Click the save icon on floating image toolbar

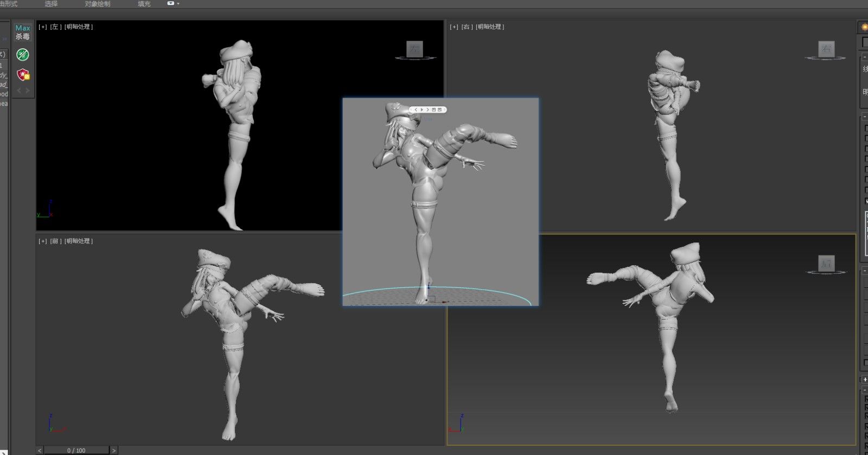tap(440, 110)
